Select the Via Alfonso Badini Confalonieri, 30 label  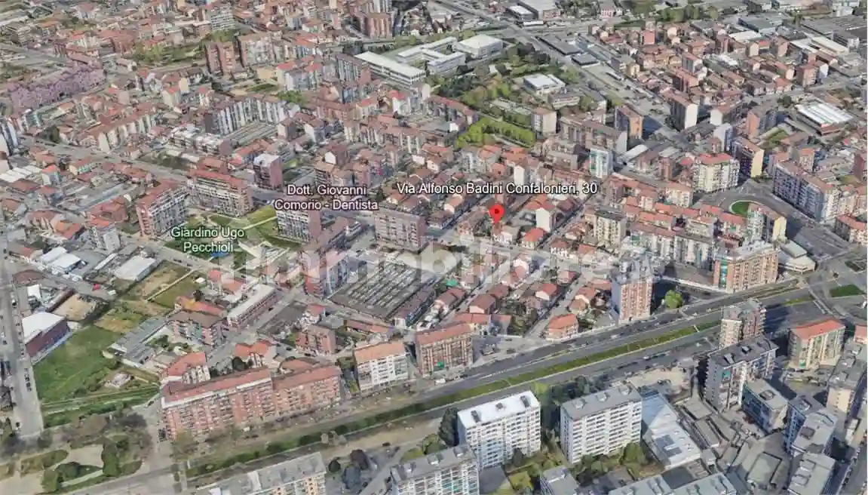[x=497, y=189]
